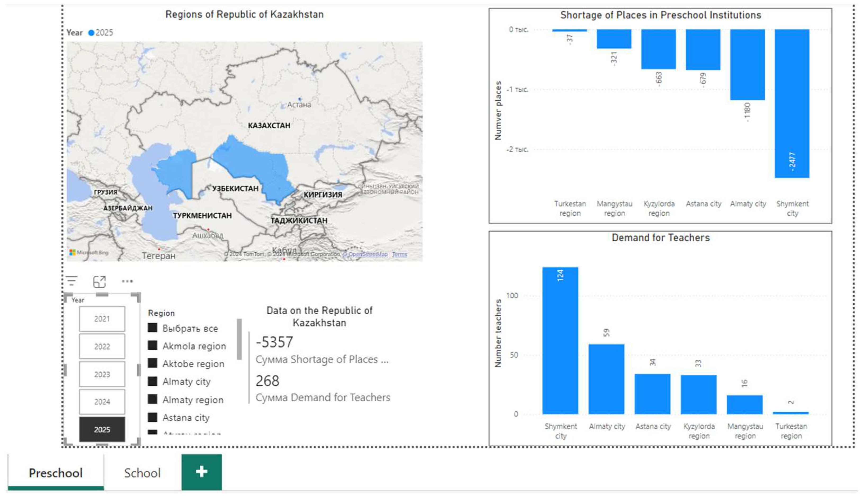This screenshot has height=502, width=868.
Task: Click the filter icon above Year slicer
Action: 72,281
